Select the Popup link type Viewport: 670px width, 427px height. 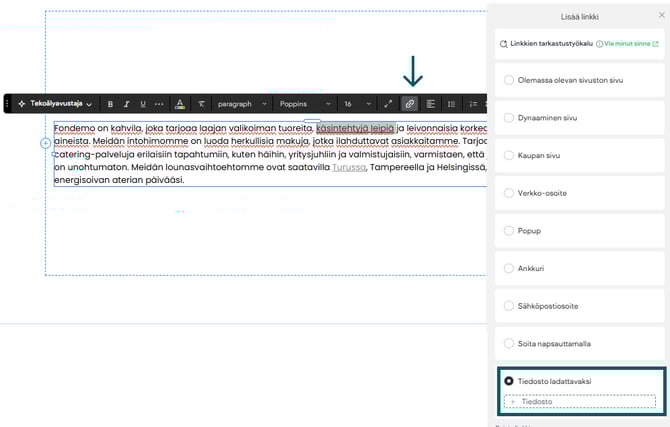tap(510, 230)
